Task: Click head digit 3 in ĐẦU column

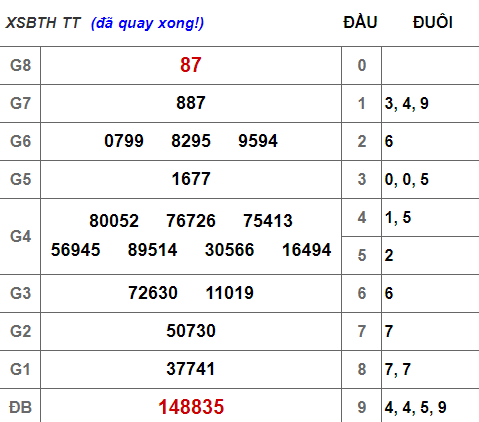Action: point(362,179)
